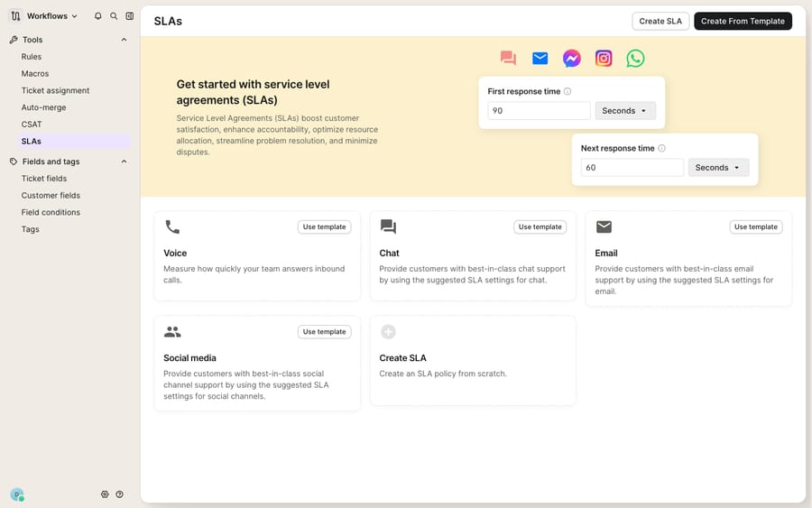Screen dimensions: 812x508
Task: Click Next response time info icon
Action: pos(661,148)
